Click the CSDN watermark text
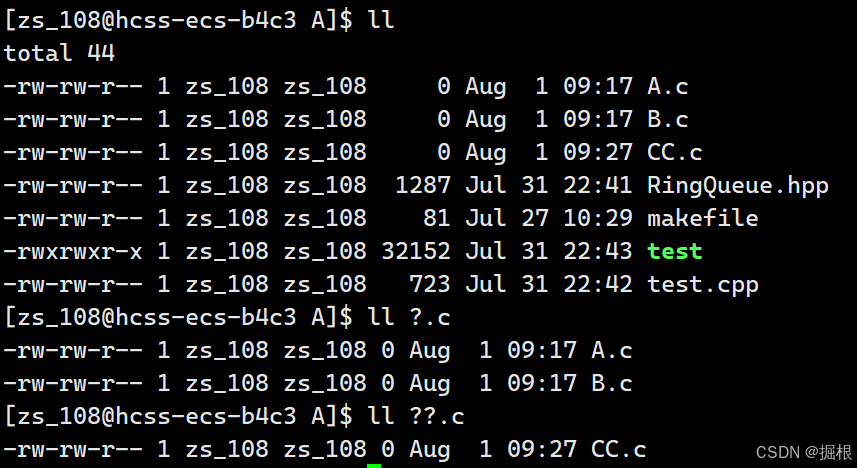 coord(805,452)
